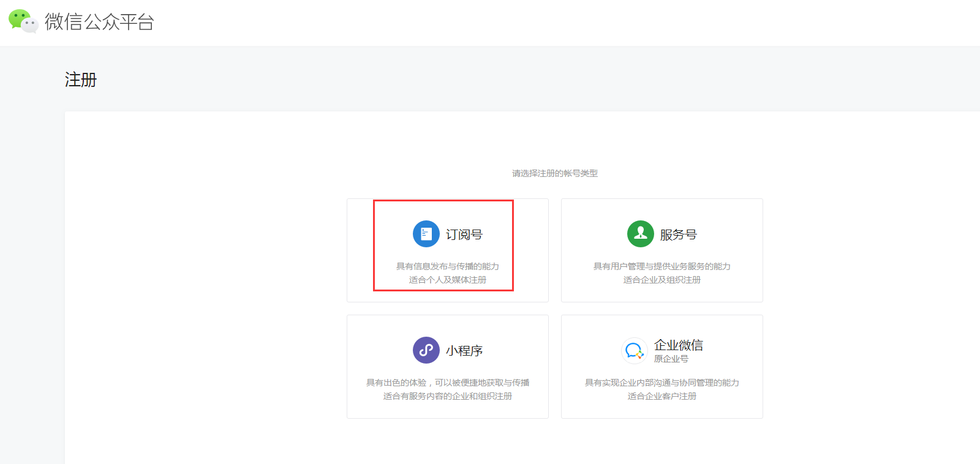Click the 原企业号 subtitle
The height and width of the screenshot is (464, 980).
click(671, 359)
